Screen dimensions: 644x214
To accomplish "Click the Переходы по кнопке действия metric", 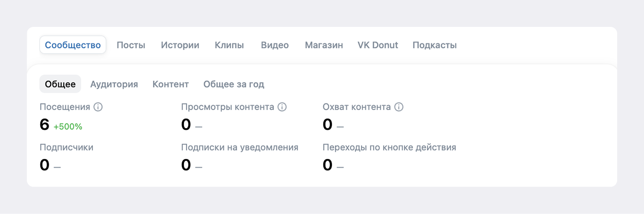I will pyautogui.click(x=389, y=147).
